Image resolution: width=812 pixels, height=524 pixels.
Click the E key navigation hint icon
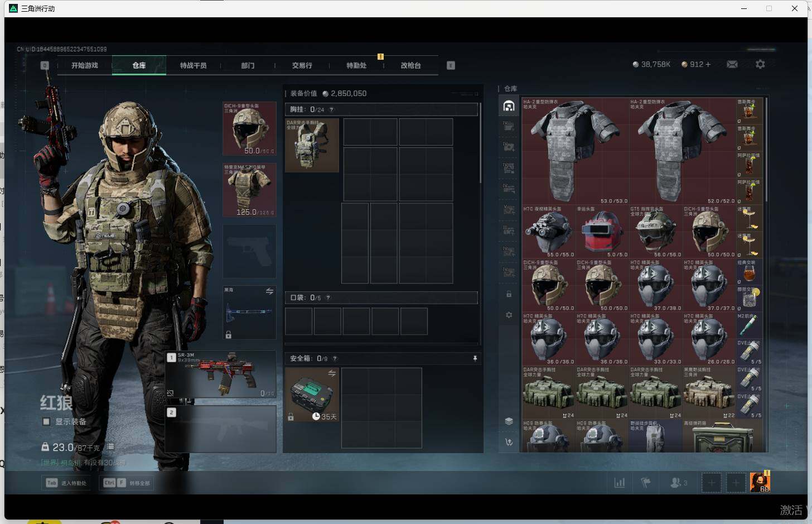(451, 65)
